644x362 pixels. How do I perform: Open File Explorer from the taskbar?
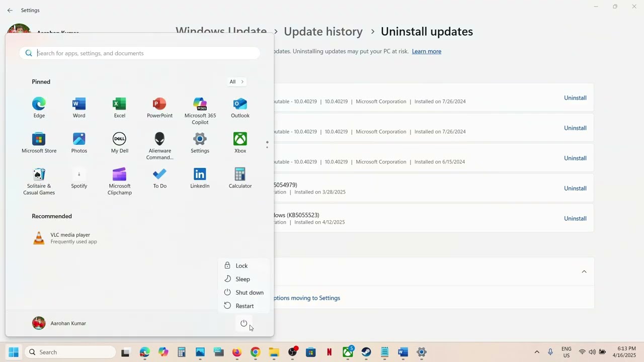pos(274,352)
